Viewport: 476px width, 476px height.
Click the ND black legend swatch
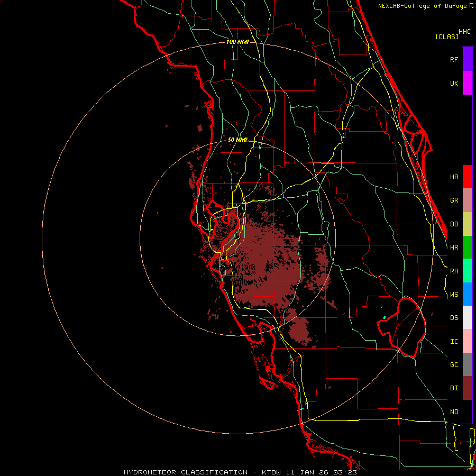click(x=467, y=411)
